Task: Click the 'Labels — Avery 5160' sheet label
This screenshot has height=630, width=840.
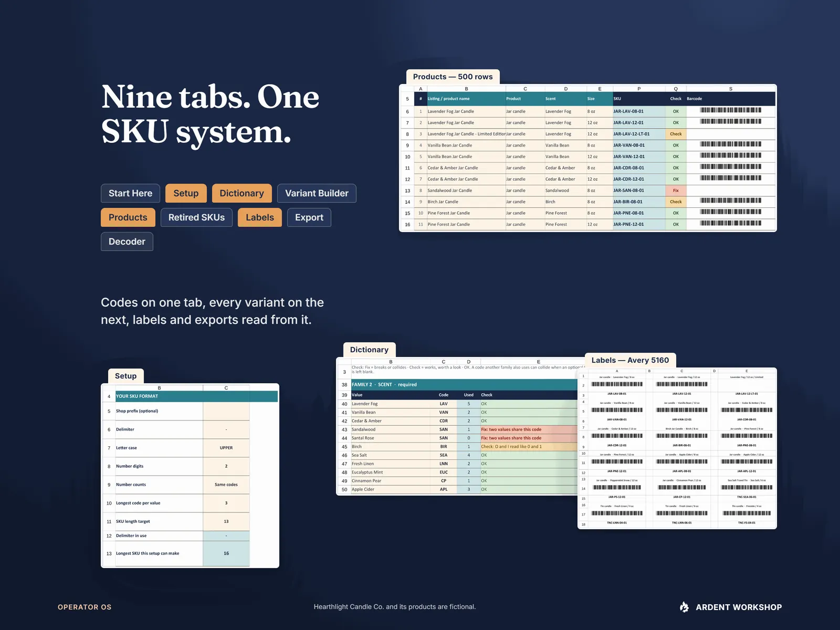Action: click(x=630, y=360)
